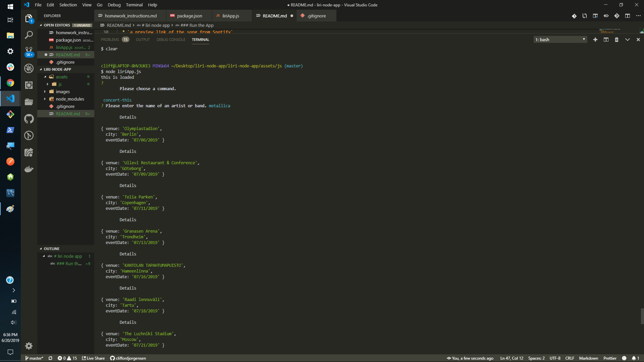This screenshot has width=644, height=362.
Task: Open the Live Share view in activity bar
Action: click(x=29, y=152)
